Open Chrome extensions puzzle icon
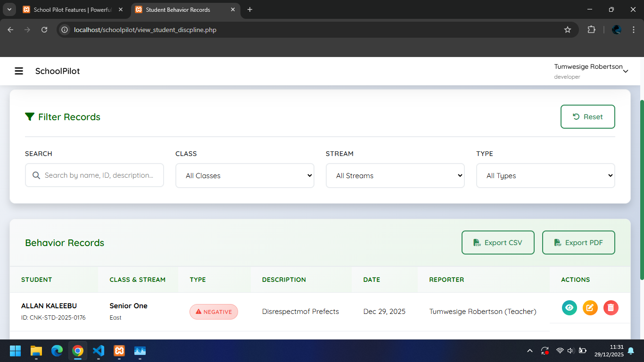The width and height of the screenshot is (644, 362). (x=591, y=30)
